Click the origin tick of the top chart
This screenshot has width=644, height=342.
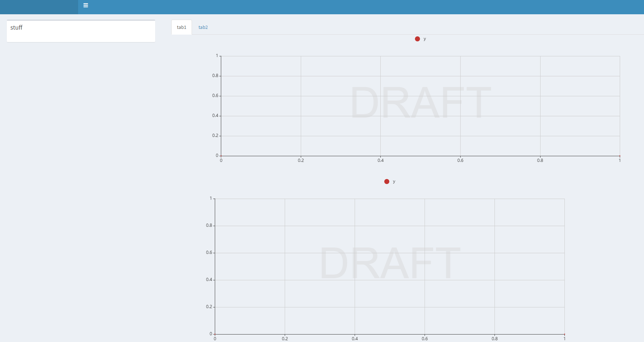(x=221, y=156)
